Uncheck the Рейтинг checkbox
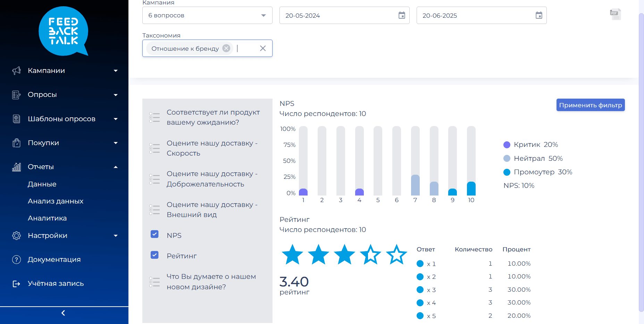The width and height of the screenshot is (644, 324). (x=154, y=255)
